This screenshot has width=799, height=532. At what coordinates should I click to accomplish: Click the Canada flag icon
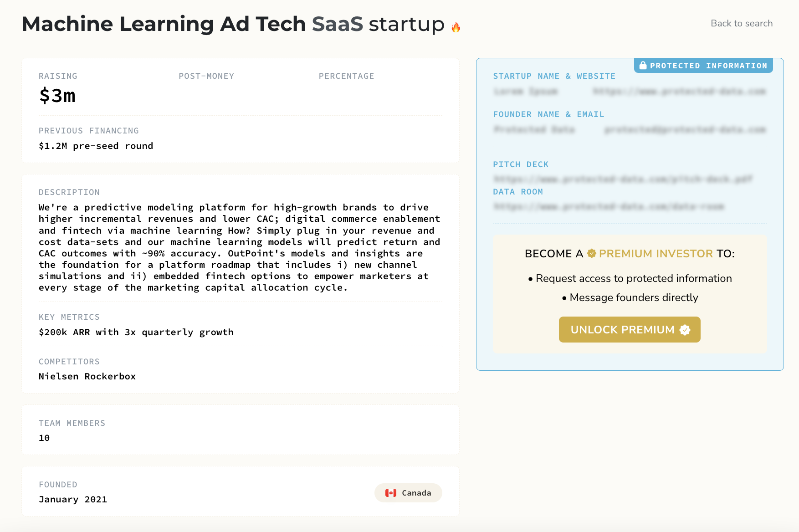tap(391, 492)
